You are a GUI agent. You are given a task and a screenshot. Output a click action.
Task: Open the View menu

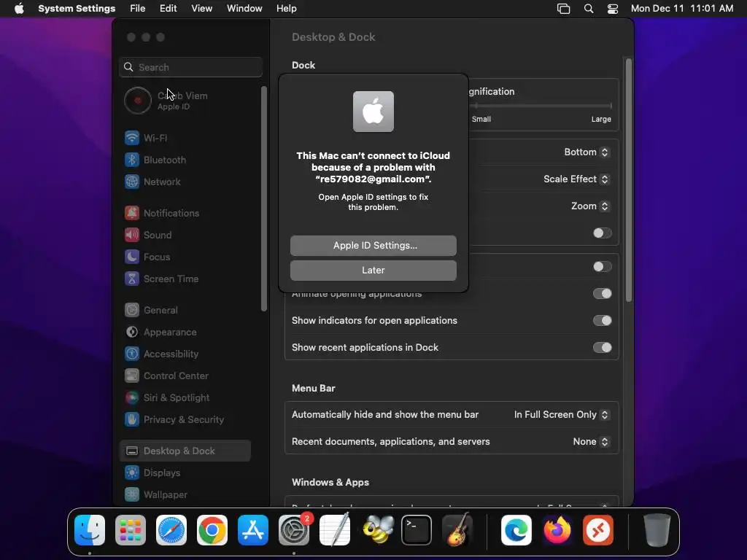[202, 9]
